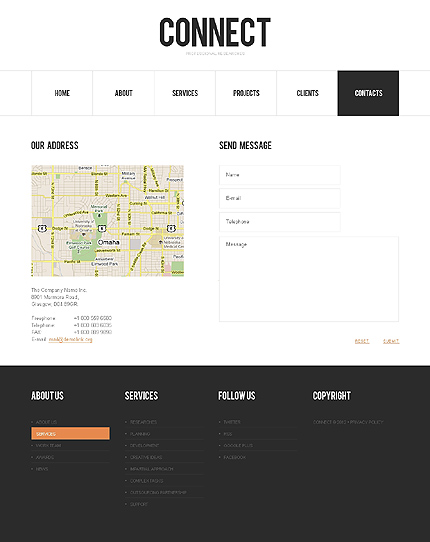Open Google Plus footer link
This screenshot has height=542, width=430.
click(238, 446)
